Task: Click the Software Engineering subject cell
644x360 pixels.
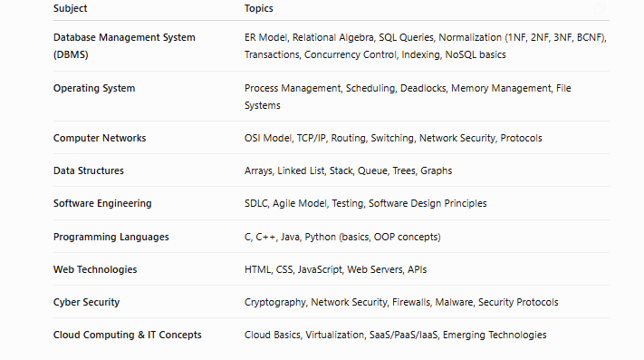Action: 102,203
